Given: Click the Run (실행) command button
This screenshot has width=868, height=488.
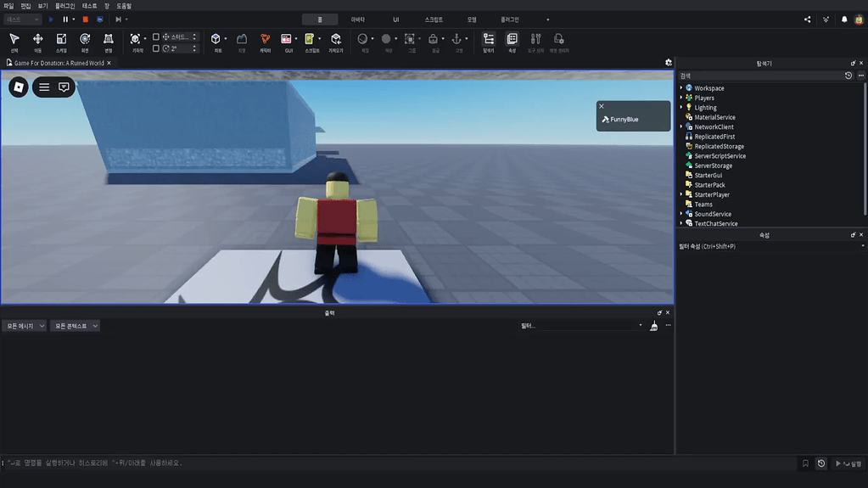Looking at the screenshot, I should (x=848, y=463).
